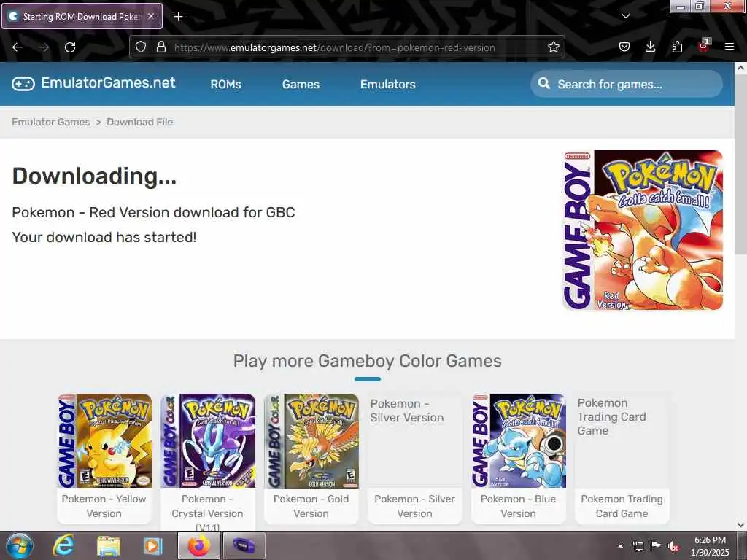Open the Action Center flag icon
The image size is (747, 560).
pyautogui.click(x=656, y=546)
